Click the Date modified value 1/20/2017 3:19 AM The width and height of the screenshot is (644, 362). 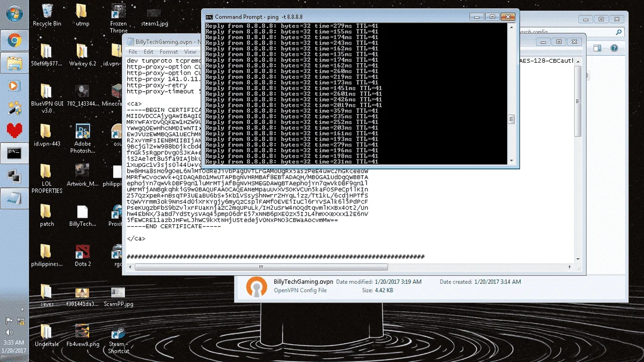[x=398, y=282]
